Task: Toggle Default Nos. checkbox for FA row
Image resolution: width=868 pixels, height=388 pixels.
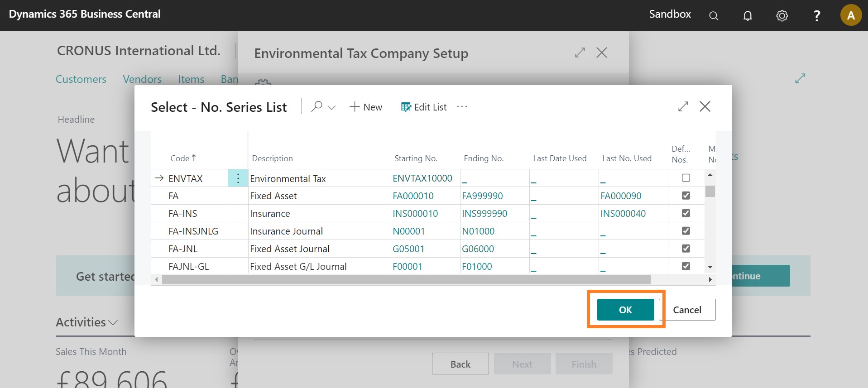Action: click(x=686, y=196)
